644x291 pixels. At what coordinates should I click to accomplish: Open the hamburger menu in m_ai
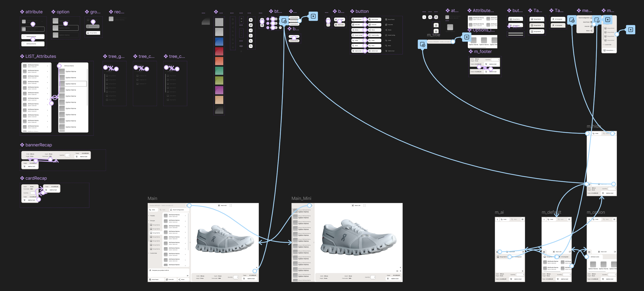tap(523, 219)
